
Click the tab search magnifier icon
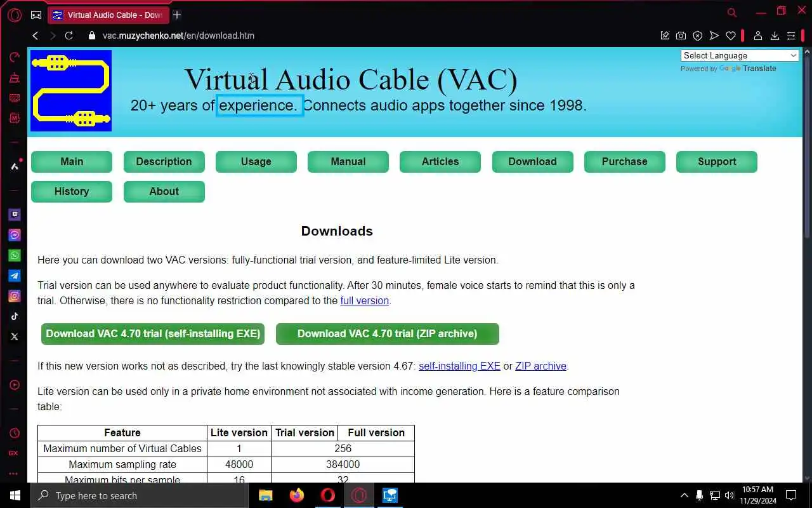(732, 13)
